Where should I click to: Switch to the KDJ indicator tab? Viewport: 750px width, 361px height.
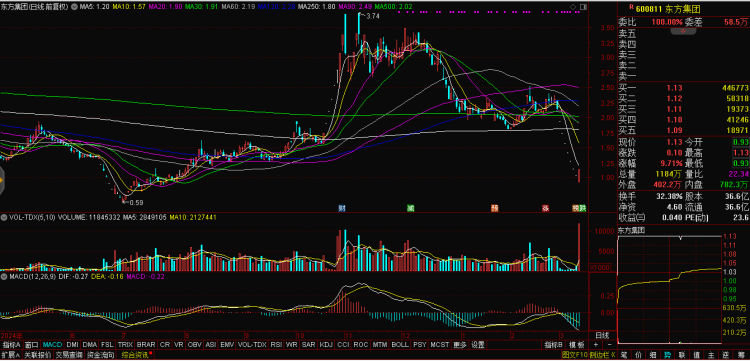(326, 345)
